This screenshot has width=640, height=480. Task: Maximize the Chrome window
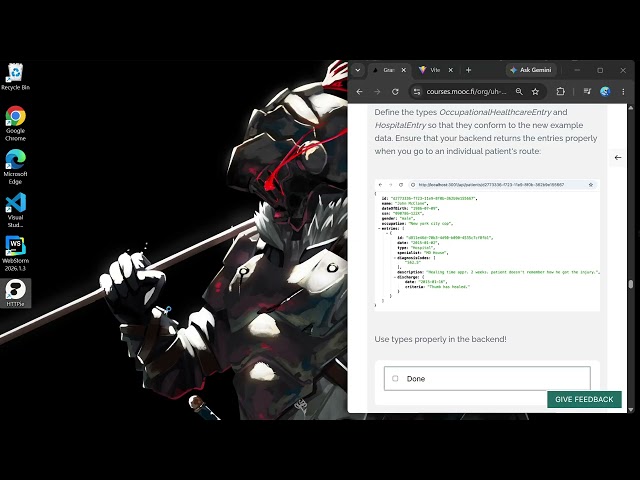click(600, 70)
